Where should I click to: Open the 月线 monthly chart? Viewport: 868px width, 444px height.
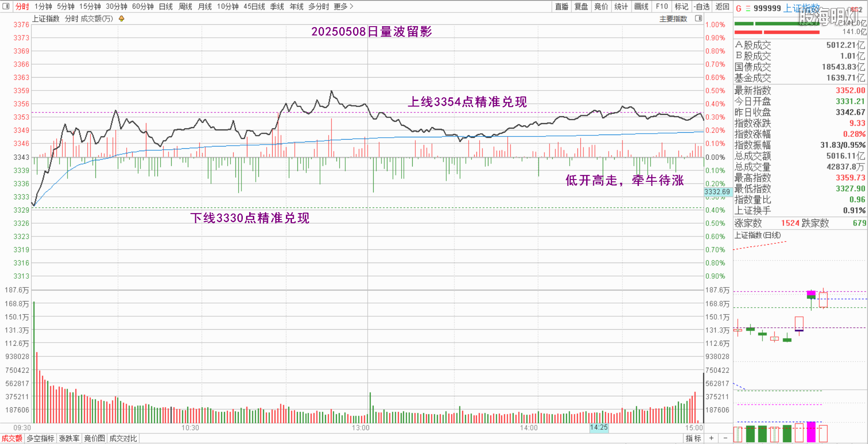pyautogui.click(x=205, y=6)
